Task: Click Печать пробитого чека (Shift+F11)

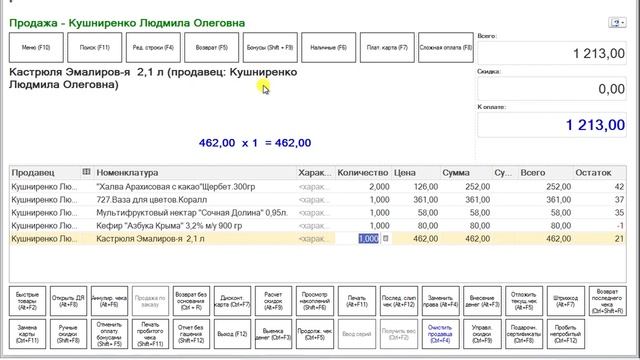Action: coord(150,334)
